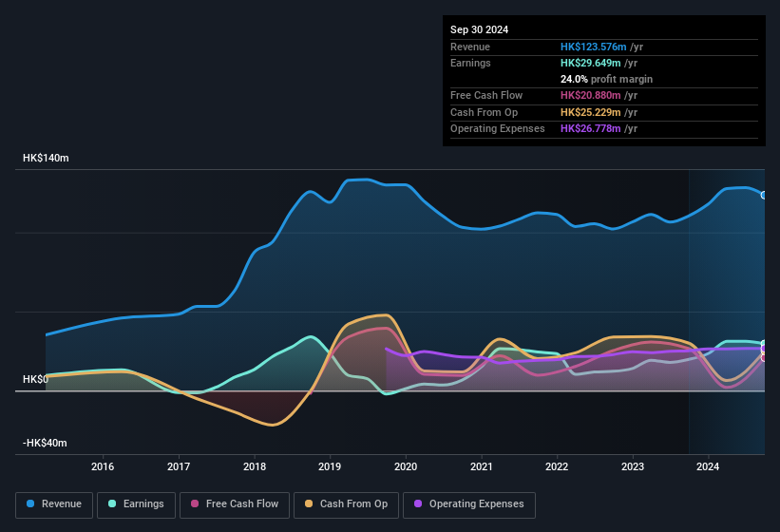Click the HK$123.576m revenue value

click(x=593, y=47)
